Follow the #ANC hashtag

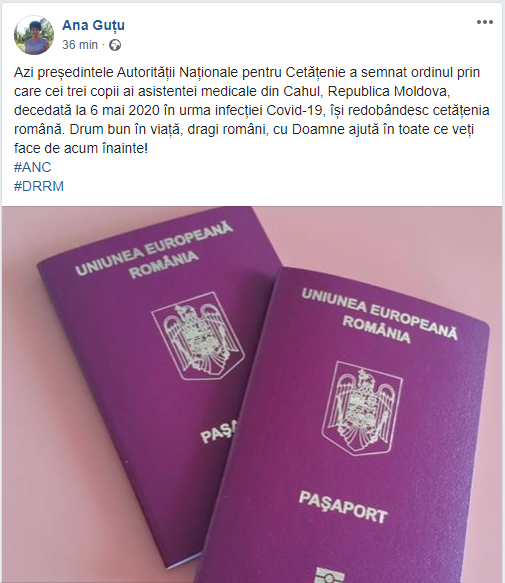coord(32,167)
